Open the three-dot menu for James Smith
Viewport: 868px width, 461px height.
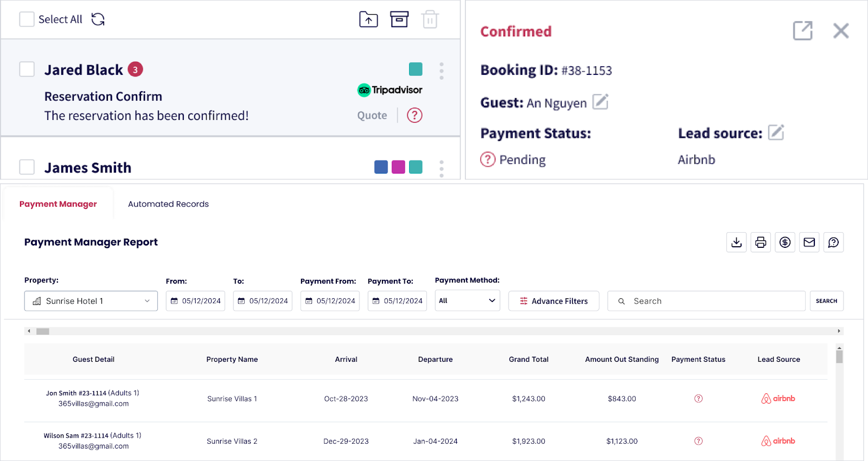coord(442,169)
